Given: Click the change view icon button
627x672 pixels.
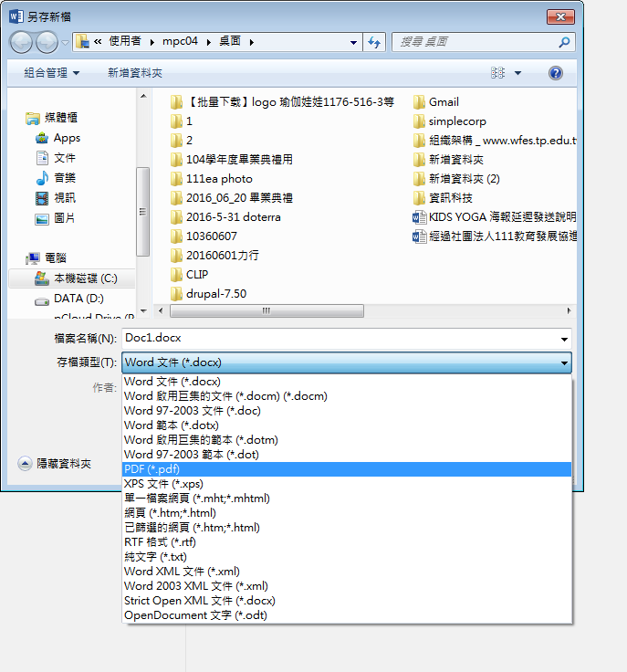Looking at the screenshot, I should [x=497, y=73].
